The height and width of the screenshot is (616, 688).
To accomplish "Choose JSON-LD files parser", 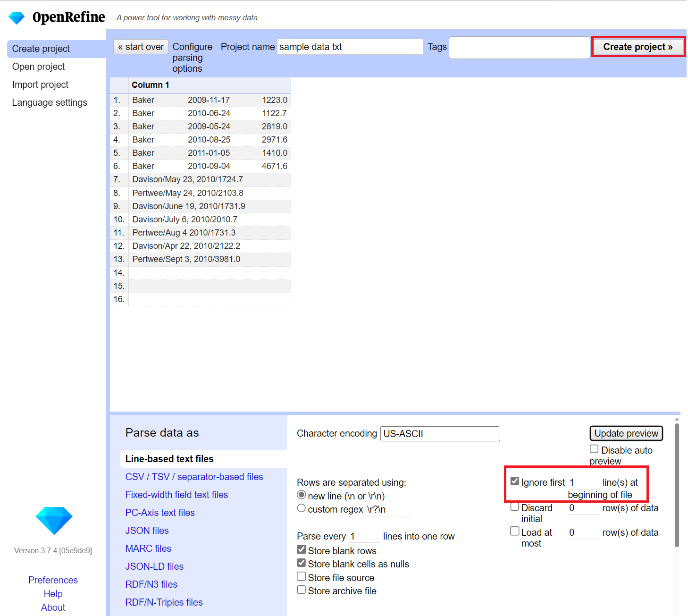I will (154, 566).
